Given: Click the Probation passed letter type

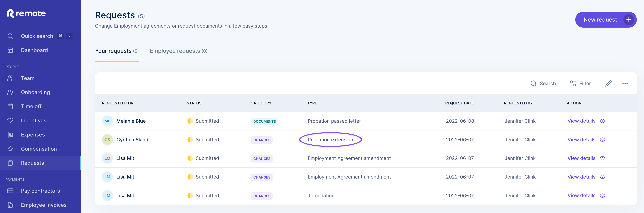Looking at the screenshot, I should point(334,121).
